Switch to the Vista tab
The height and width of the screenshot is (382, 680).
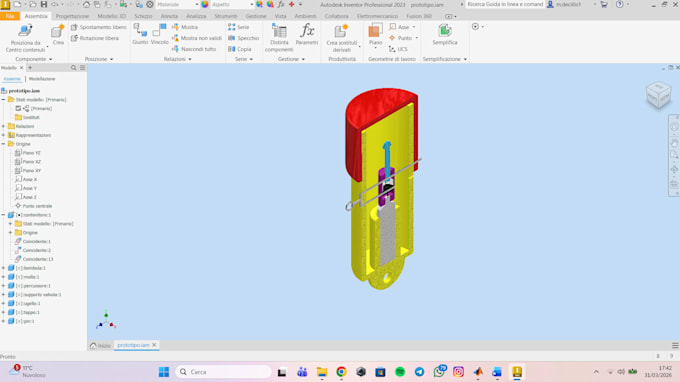click(280, 16)
